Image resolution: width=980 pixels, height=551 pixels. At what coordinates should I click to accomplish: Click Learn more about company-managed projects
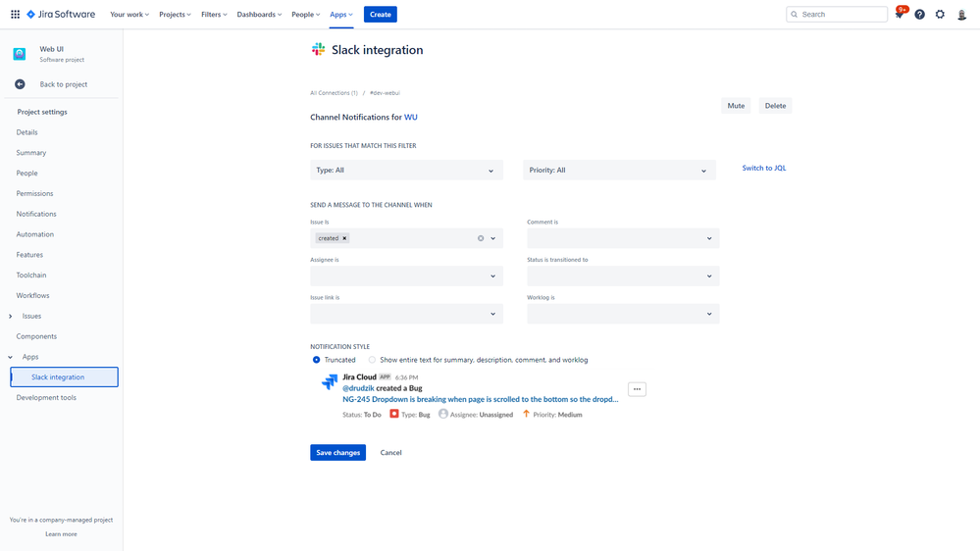61,534
